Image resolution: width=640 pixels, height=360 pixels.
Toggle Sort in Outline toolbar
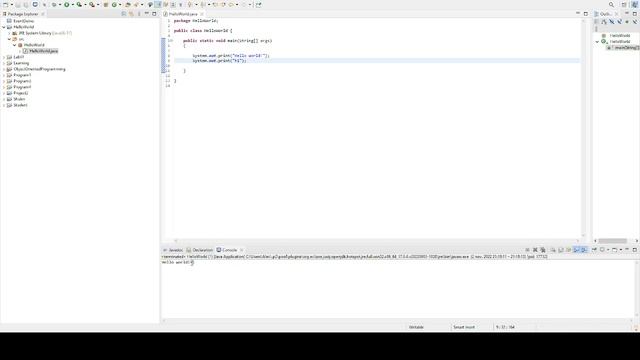click(604, 22)
